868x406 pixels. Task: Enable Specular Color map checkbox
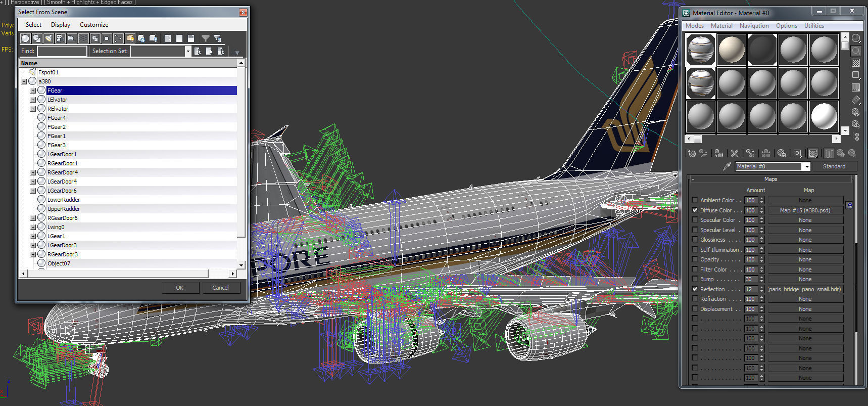(695, 220)
